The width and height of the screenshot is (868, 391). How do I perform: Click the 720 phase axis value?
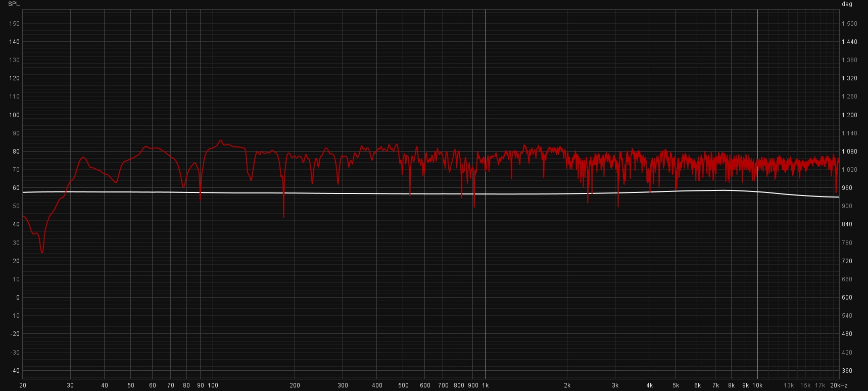[x=847, y=261]
